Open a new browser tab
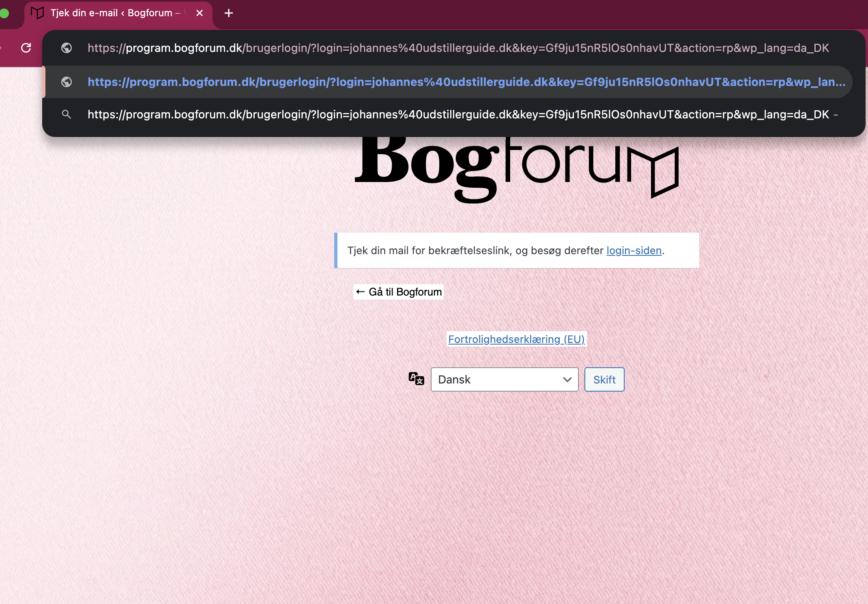The image size is (868, 604). pyautogui.click(x=229, y=13)
